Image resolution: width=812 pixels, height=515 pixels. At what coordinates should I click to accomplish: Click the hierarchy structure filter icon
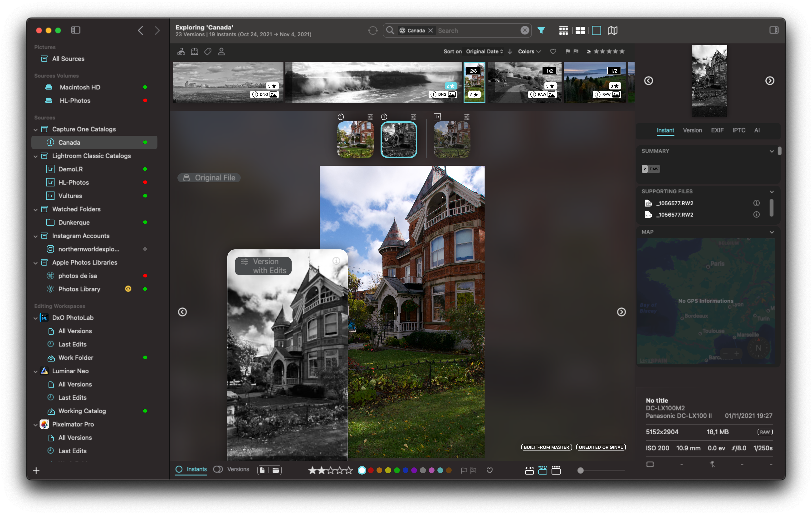181,52
